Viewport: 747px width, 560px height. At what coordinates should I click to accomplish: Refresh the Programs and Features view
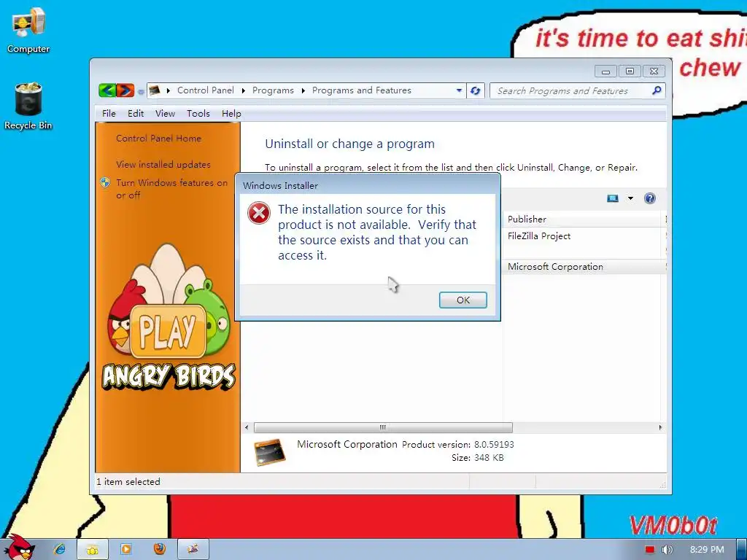click(x=476, y=90)
